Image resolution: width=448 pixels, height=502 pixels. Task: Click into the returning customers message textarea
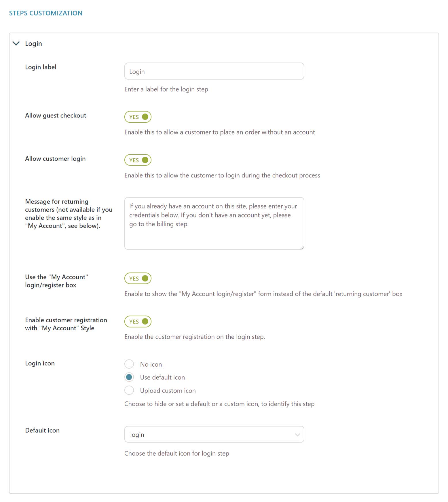pos(214,223)
